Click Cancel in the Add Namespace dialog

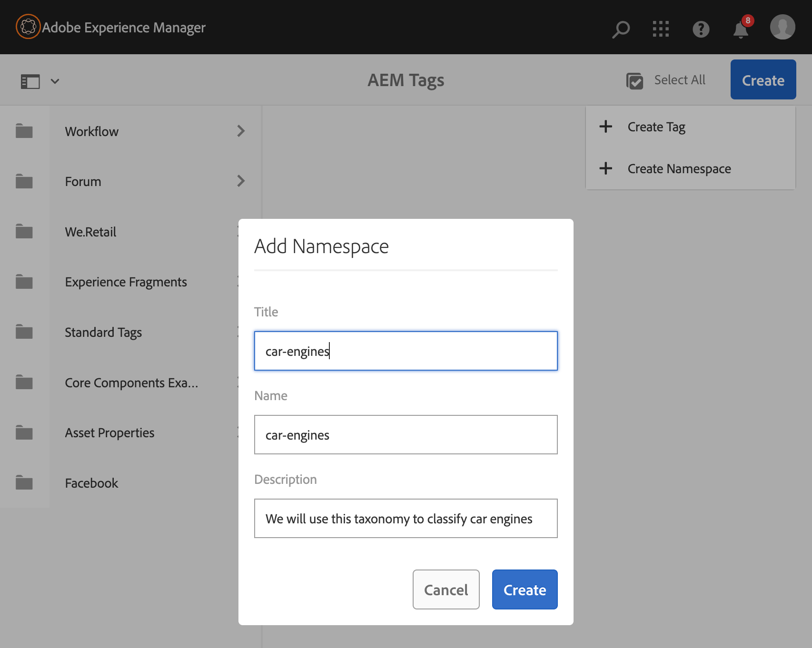446,589
